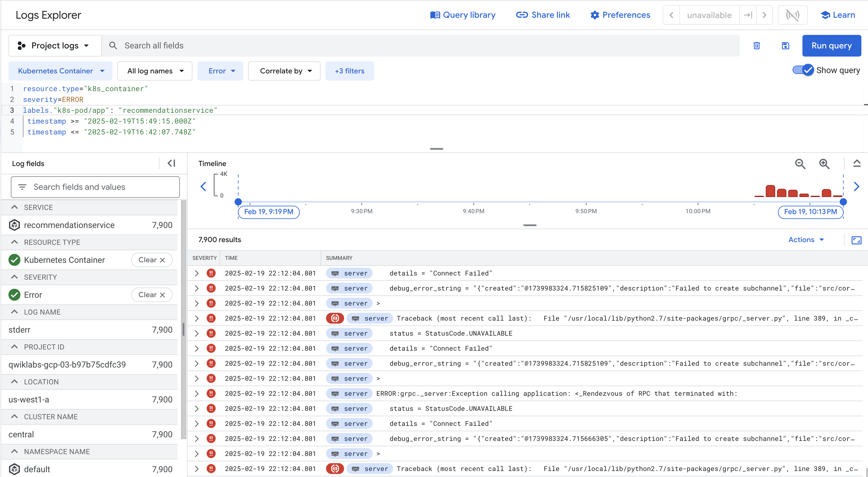The height and width of the screenshot is (477, 868).
Task: Open the Error severity dropdown
Action: (220, 71)
